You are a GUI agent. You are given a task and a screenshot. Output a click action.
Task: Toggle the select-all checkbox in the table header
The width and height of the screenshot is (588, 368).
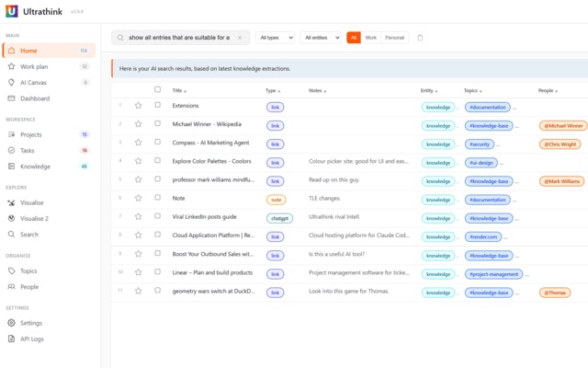tap(157, 89)
